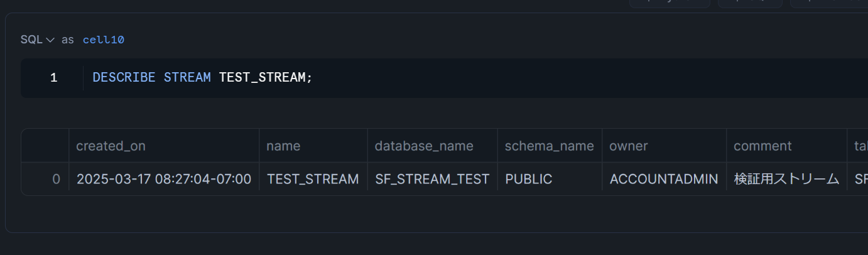Click the comment column header
The width and height of the screenshot is (868, 255).
762,146
